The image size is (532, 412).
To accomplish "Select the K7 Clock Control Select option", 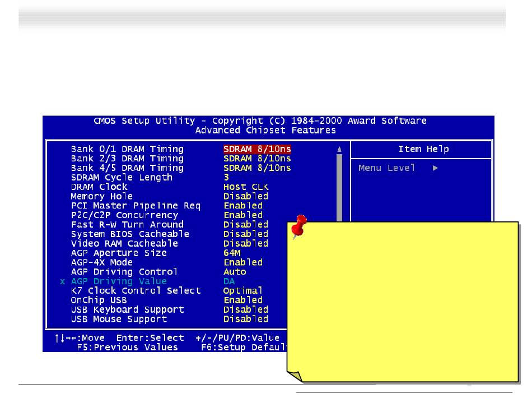I will [x=136, y=291].
